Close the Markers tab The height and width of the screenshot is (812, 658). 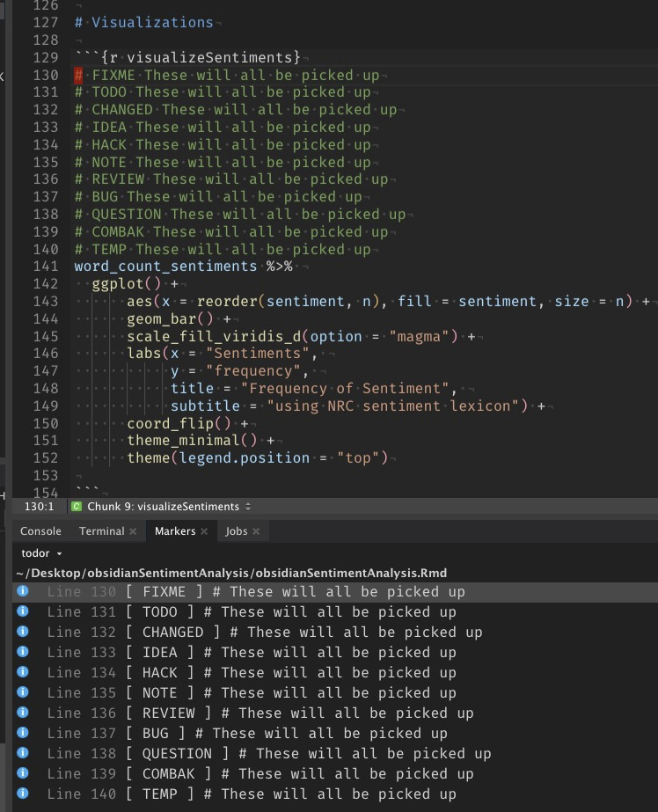(x=203, y=531)
